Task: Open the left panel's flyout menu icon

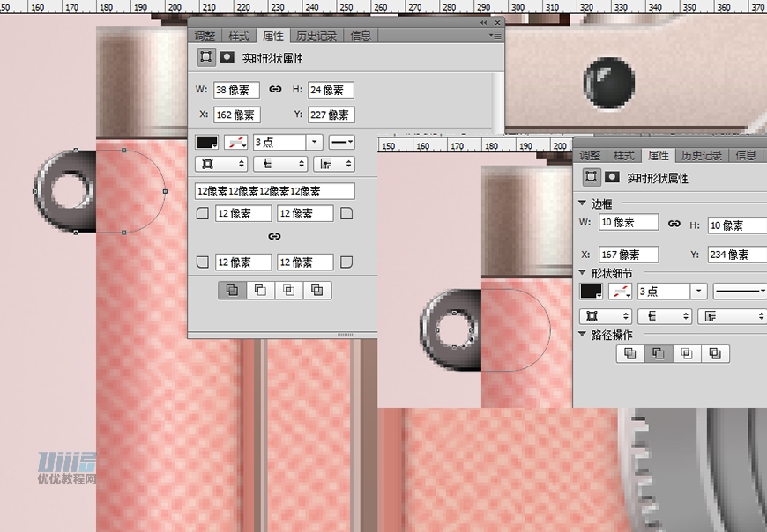Action: [495, 36]
